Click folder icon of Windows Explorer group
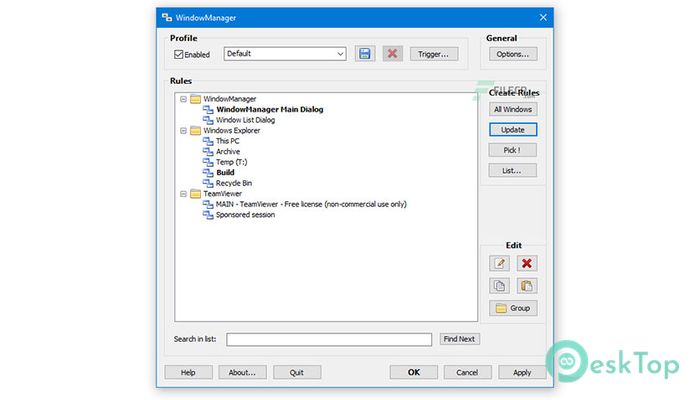 (x=196, y=130)
